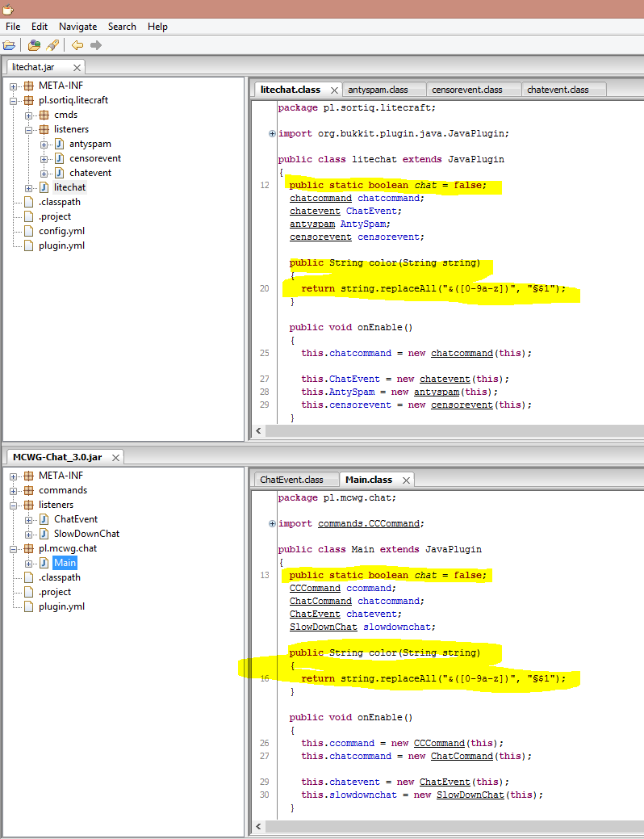644x839 pixels.
Task: Click the line number 13 in Main.class gutter
Action: [265, 575]
